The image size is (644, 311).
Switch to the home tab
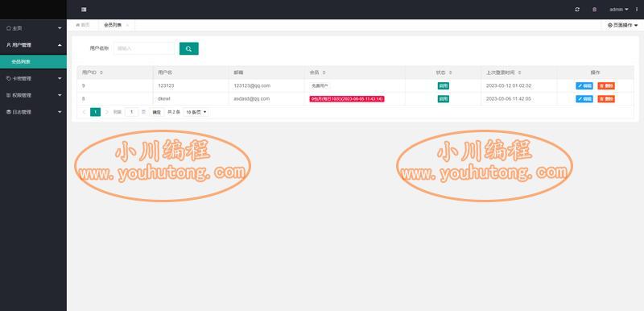click(x=83, y=25)
